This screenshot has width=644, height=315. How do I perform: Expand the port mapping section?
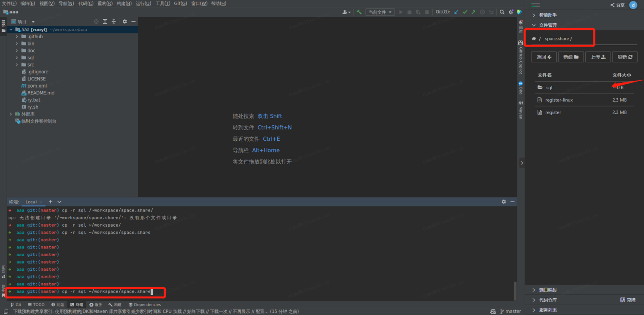click(x=534, y=290)
